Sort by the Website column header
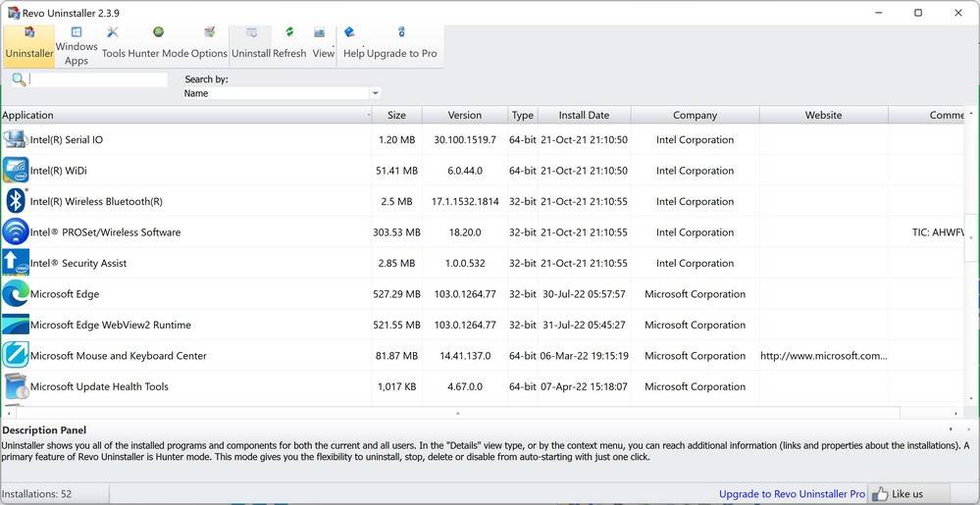 pos(823,115)
